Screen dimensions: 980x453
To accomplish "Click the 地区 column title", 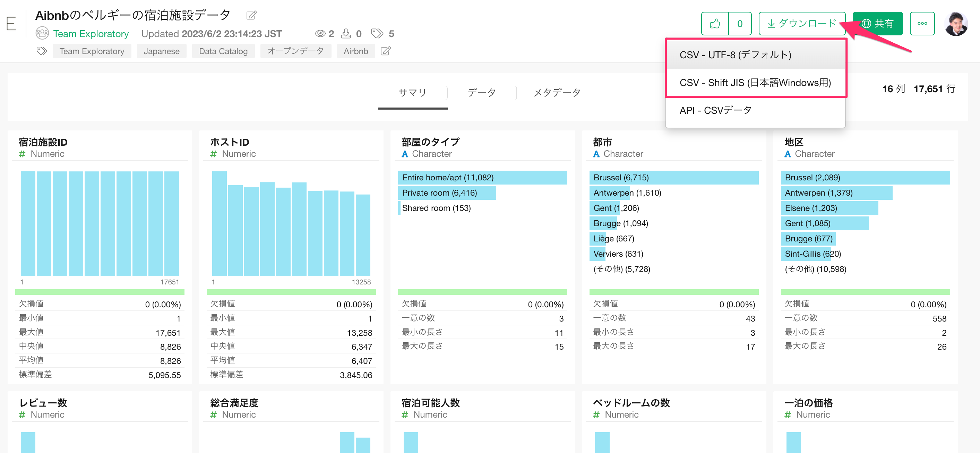I will click(x=793, y=142).
